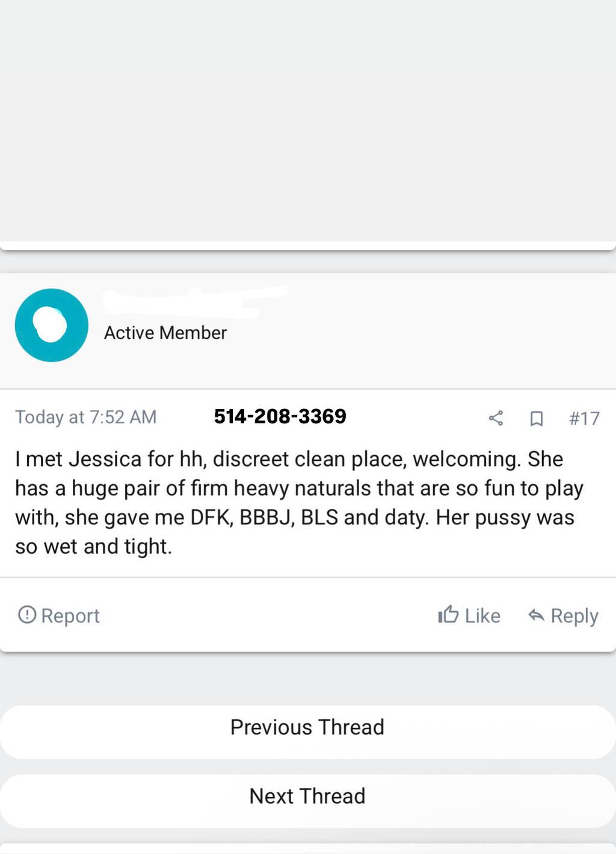This screenshot has height=854, width=616.
Task: Click the curved reply arrow icon
Action: pyautogui.click(x=536, y=615)
